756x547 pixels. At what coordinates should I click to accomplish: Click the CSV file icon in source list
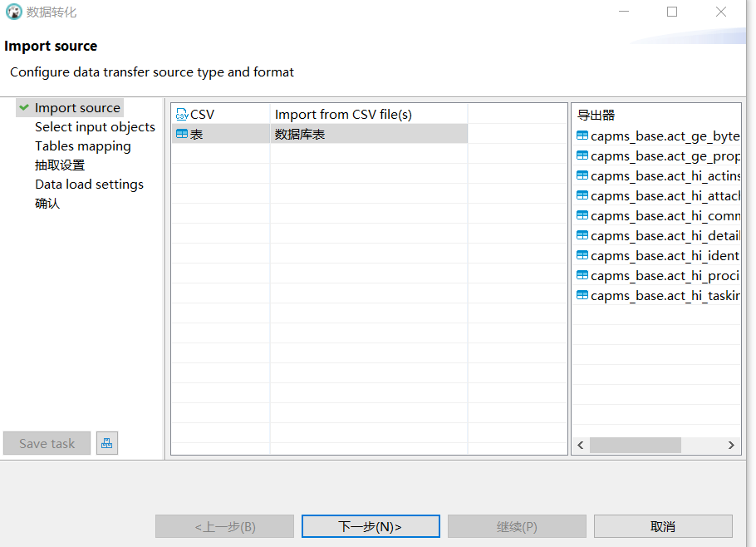pos(182,115)
